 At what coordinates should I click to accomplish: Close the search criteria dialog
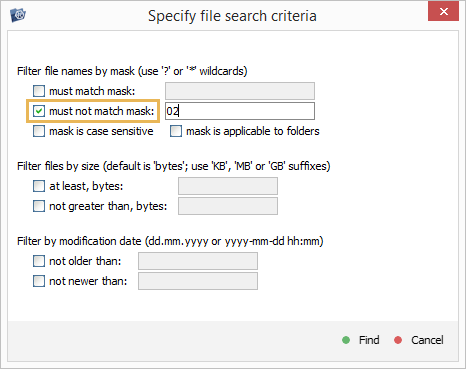pyautogui.click(x=443, y=12)
